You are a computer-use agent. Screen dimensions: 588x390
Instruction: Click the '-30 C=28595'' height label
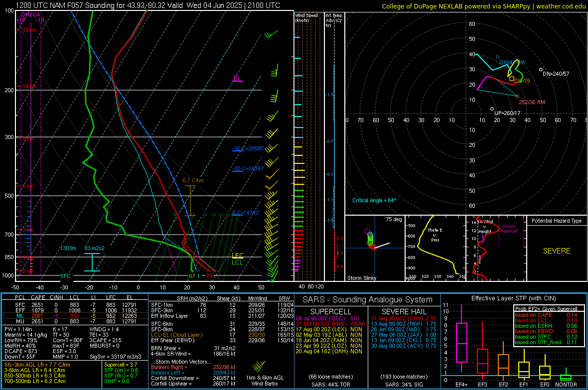(248, 148)
